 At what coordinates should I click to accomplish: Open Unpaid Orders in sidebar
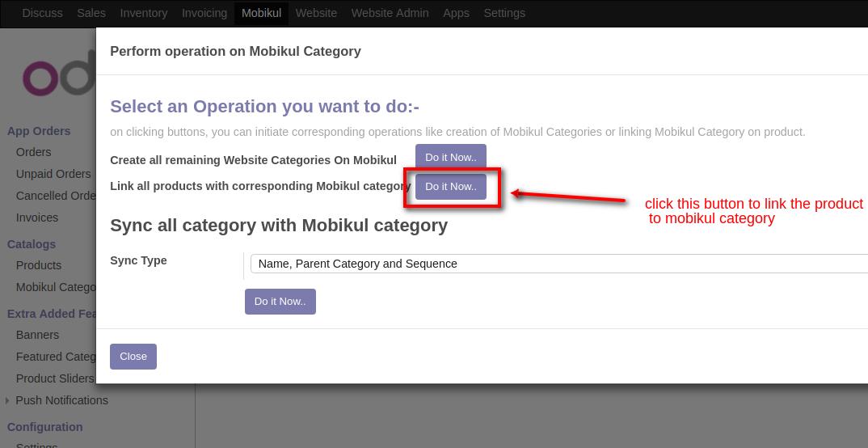click(x=53, y=174)
